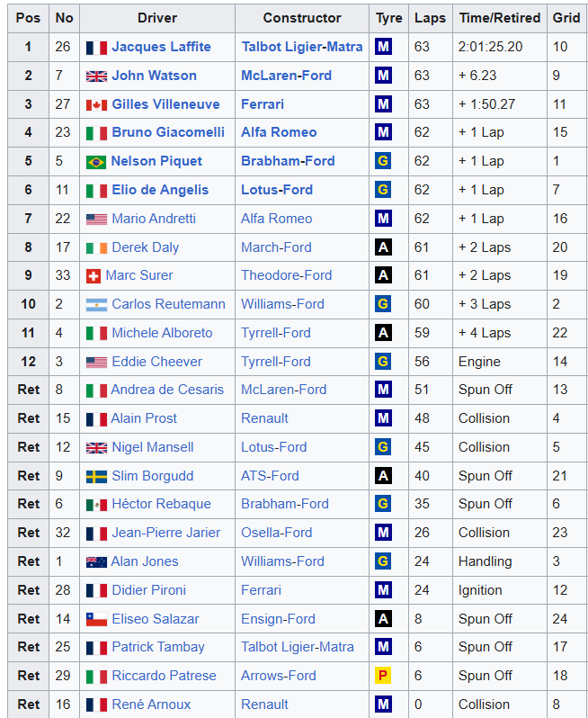Open the March-Ford constructor link

pyautogui.click(x=276, y=247)
